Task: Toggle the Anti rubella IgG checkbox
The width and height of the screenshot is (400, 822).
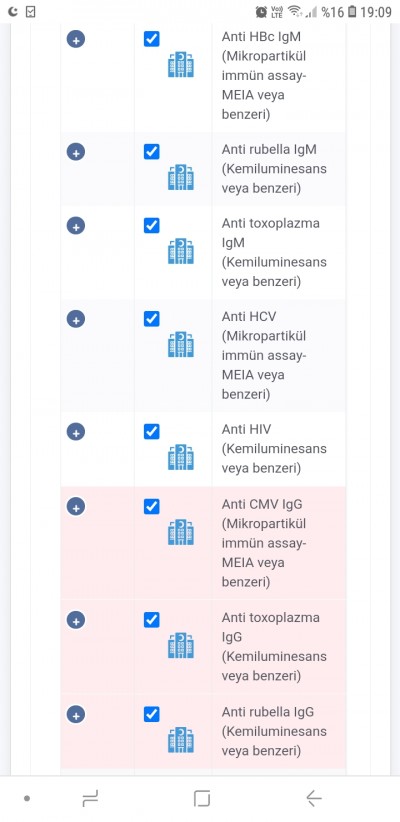Action: pos(152,714)
